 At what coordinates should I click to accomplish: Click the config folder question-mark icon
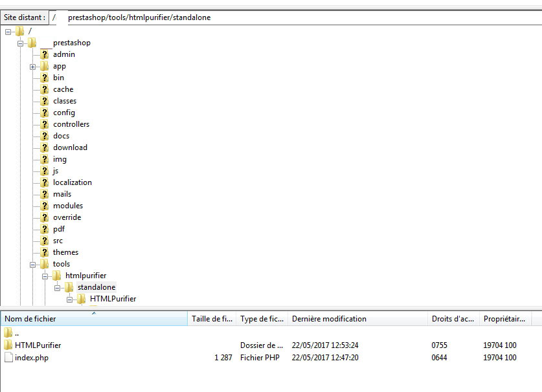44,113
